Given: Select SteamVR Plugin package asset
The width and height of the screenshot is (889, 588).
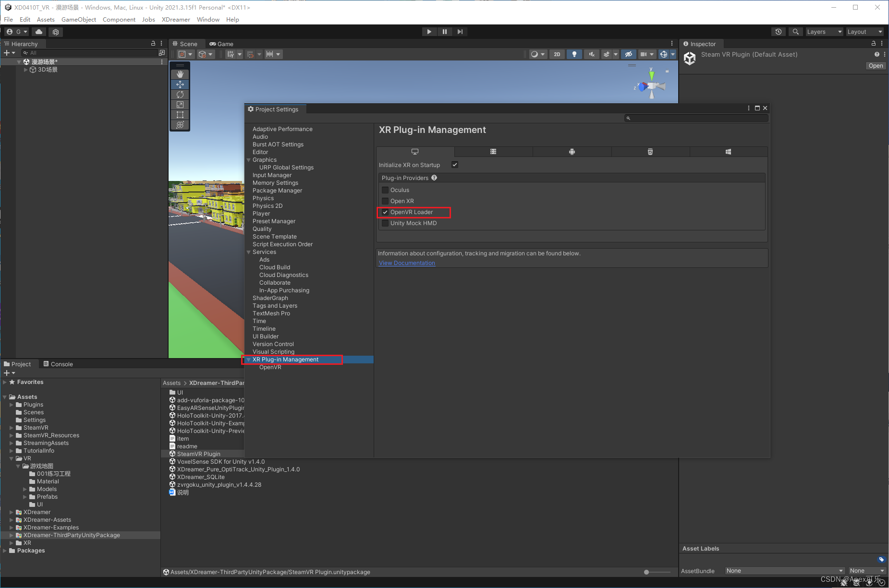Looking at the screenshot, I should click(x=199, y=454).
